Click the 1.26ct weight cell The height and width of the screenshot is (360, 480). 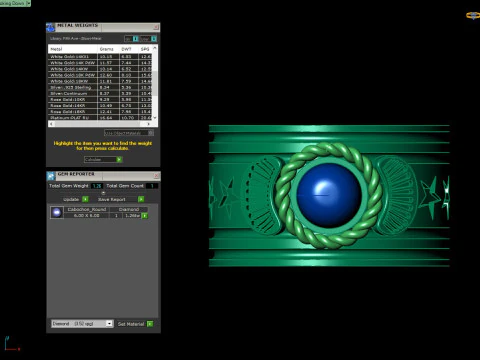[x=132, y=216]
